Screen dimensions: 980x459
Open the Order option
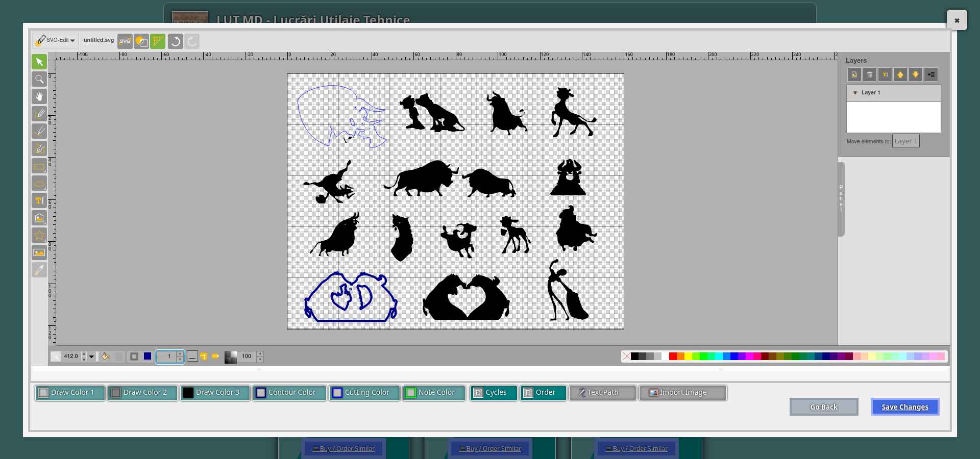click(543, 393)
